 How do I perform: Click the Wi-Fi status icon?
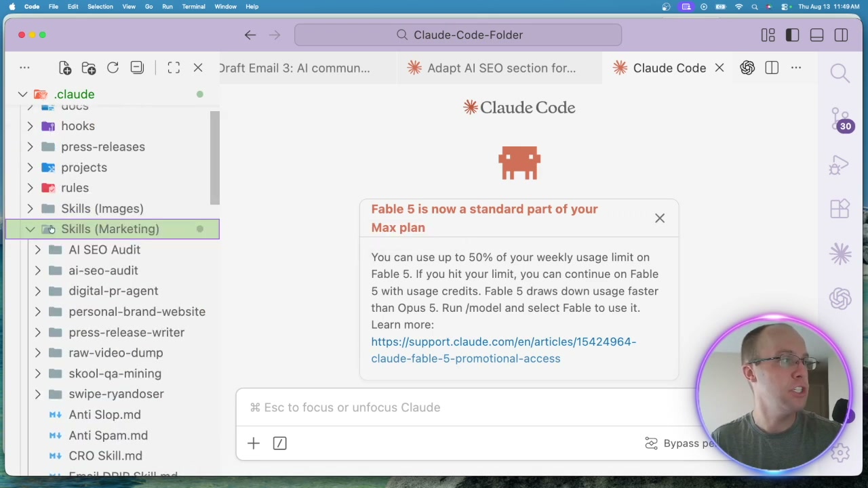(738, 7)
